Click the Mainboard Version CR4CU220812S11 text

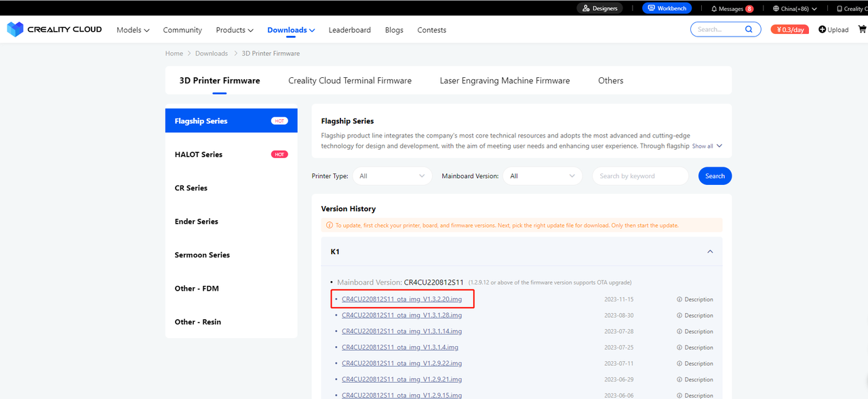coord(400,282)
